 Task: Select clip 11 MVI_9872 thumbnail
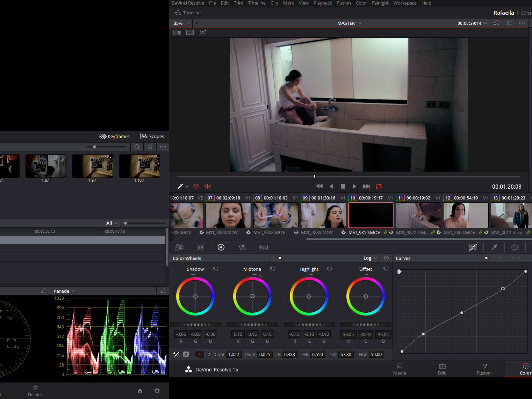click(x=418, y=215)
